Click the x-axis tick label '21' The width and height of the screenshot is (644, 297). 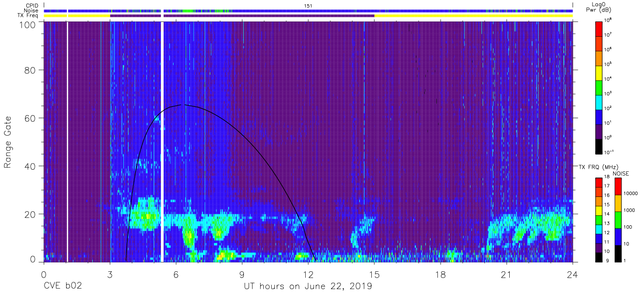tap(507, 274)
